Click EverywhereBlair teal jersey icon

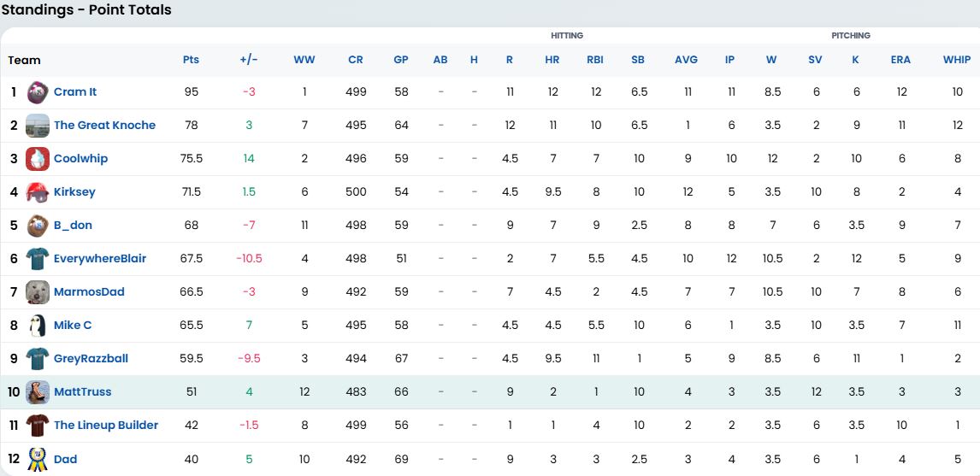(x=38, y=259)
